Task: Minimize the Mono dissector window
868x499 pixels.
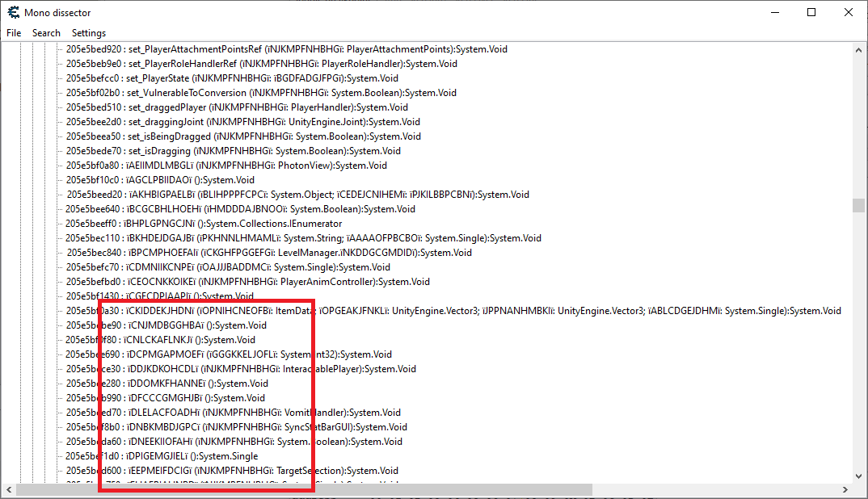Action: 775,12
